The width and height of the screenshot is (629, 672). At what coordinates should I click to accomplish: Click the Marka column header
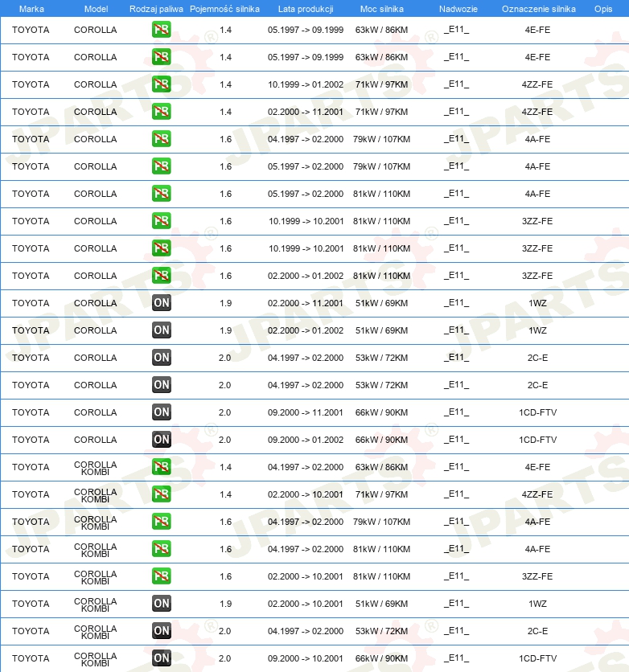tap(31, 9)
